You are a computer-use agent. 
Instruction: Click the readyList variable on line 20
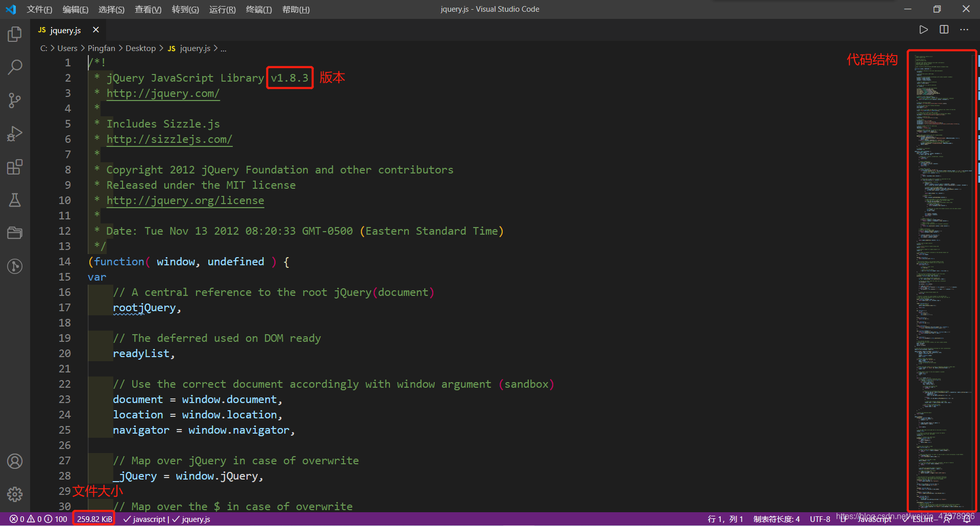click(141, 354)
